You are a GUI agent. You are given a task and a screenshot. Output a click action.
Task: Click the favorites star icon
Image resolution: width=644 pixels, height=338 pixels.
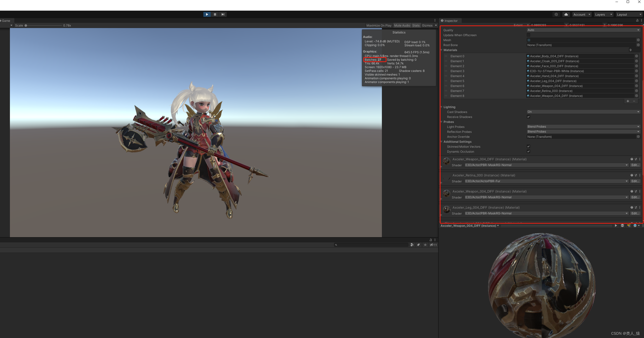point(425,245)
